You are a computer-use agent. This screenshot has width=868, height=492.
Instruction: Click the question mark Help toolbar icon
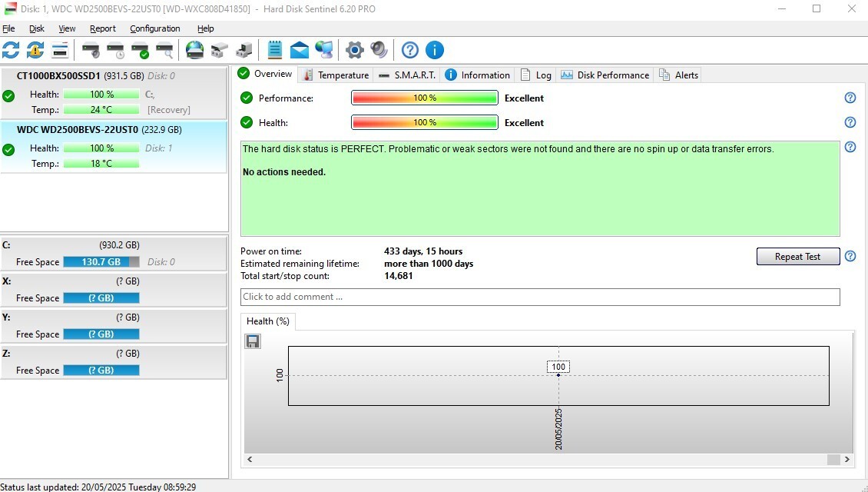click(x=409, y=51)
